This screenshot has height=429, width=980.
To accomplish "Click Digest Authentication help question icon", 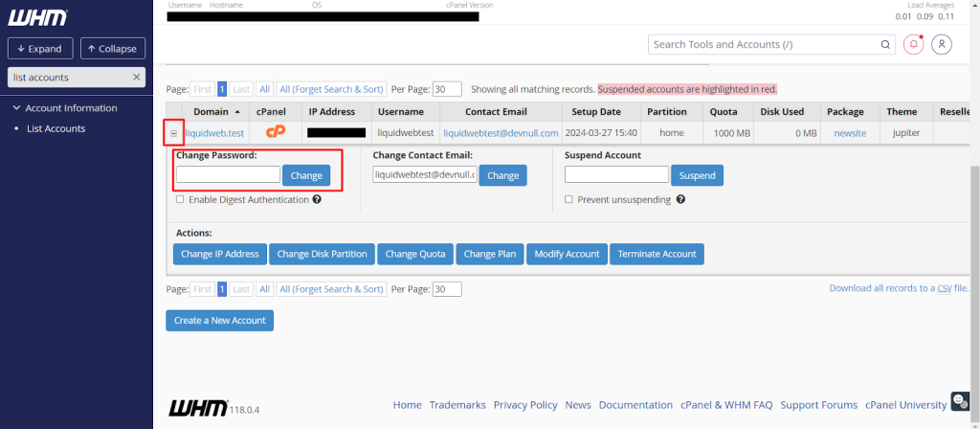I will coord(317,199).
